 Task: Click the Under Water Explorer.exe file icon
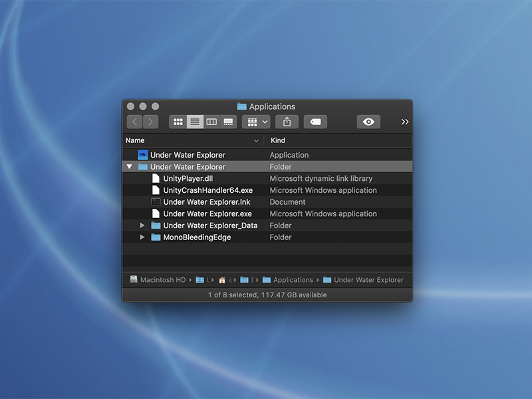click(x=156, y=213)
